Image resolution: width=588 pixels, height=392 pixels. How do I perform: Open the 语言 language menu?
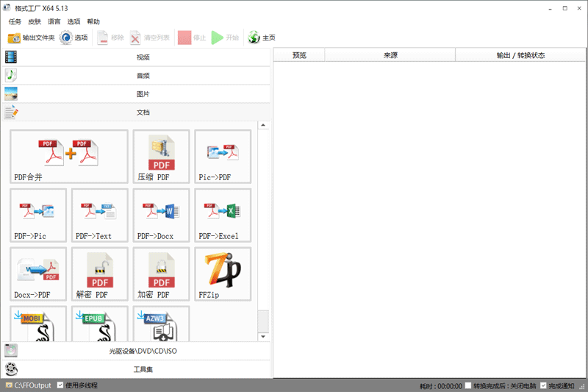coord(54,22)
